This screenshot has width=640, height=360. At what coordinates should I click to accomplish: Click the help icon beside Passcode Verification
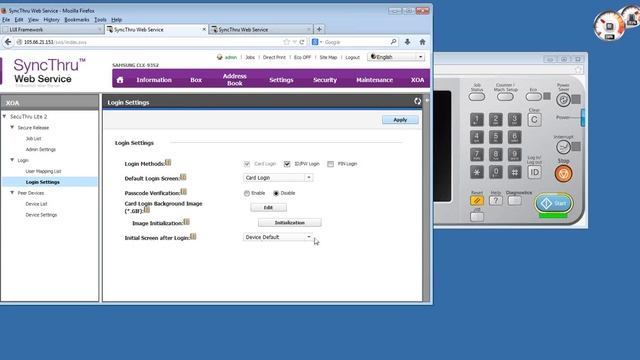click(184, 191)
